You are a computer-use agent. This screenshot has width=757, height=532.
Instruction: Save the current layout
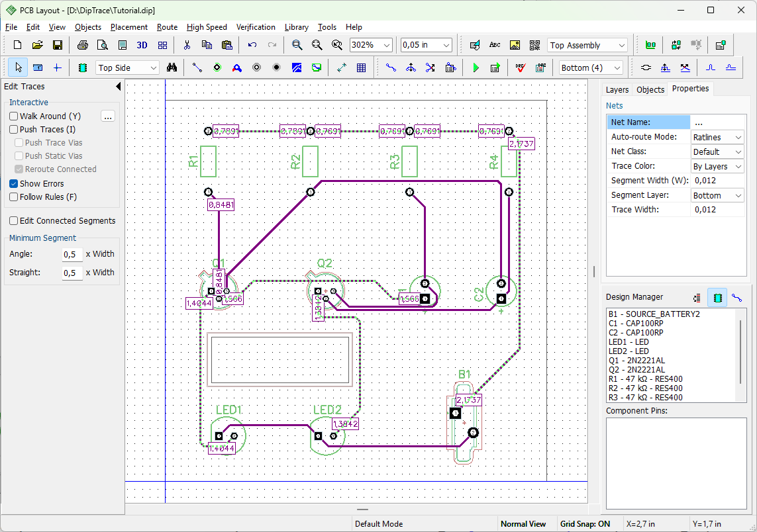coord(58,45)
